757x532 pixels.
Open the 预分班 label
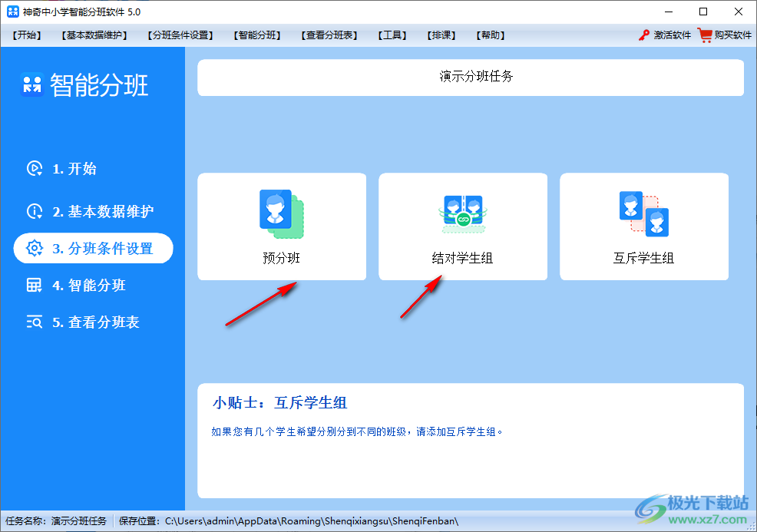click(x=282, y=258)
